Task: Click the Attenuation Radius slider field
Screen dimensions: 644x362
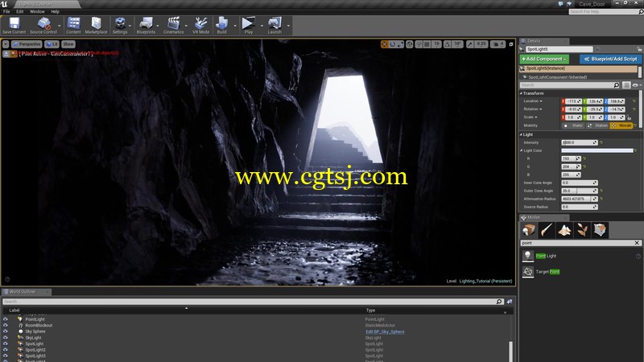Action: pyautogui.click(x=579, y=199)
